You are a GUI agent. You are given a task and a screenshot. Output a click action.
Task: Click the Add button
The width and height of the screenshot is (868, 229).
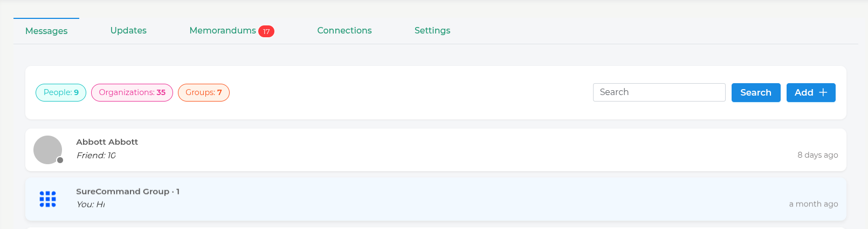point(811,92)
